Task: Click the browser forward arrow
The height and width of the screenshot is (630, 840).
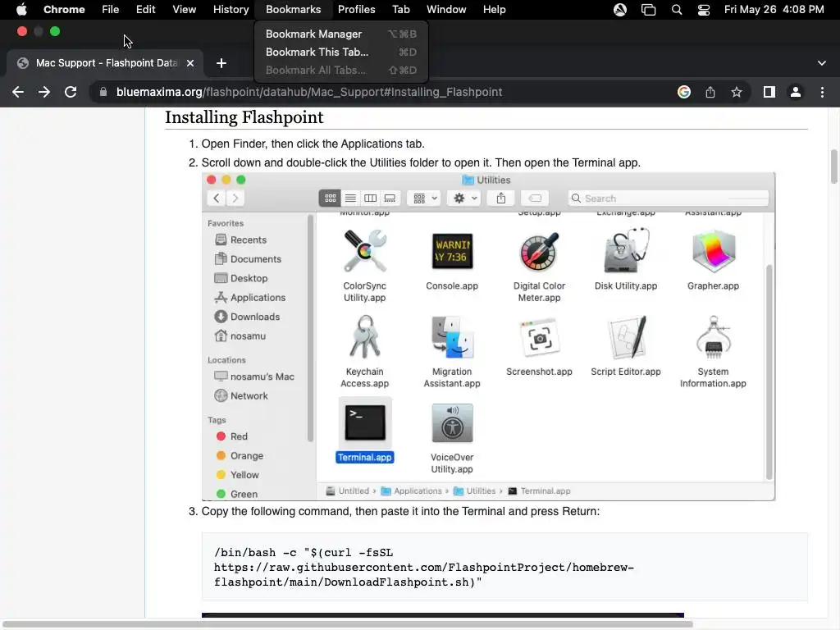Action: pyautogui.click(x=44, y=92)
